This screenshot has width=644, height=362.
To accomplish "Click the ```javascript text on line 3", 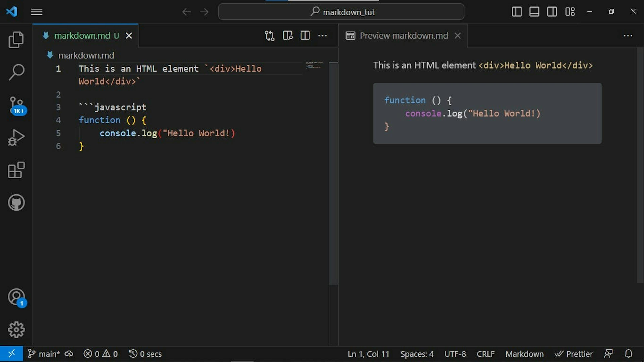I will pos(113,107).
